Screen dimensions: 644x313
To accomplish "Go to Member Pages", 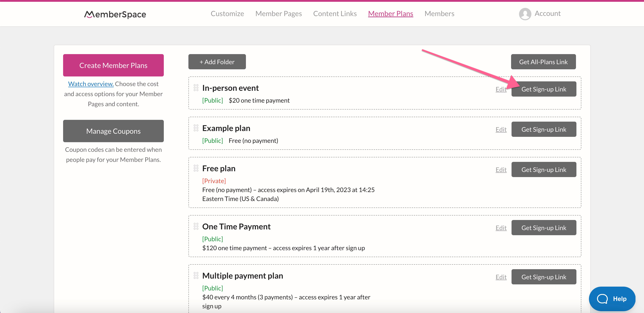I will pyautogui.click(x=279, y=13).
